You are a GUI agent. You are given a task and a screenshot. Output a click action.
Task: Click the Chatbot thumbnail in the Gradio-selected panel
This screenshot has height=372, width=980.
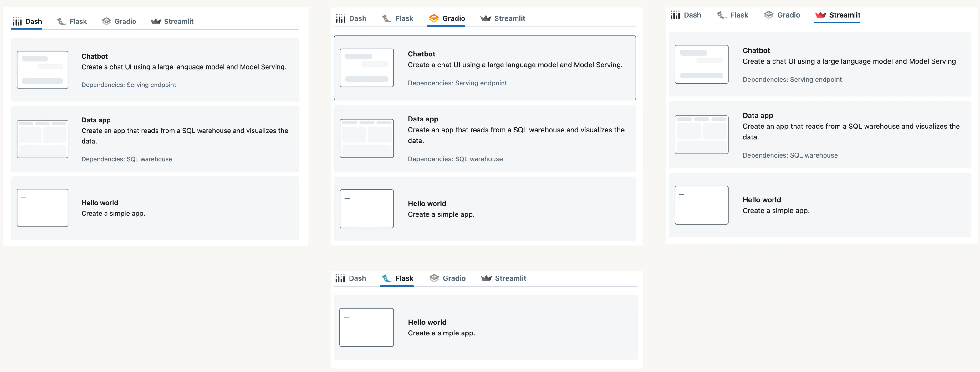[367, 68]
